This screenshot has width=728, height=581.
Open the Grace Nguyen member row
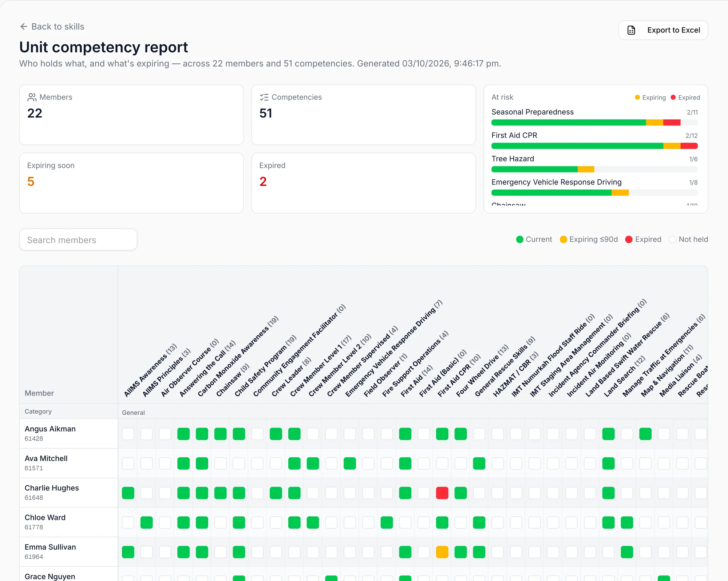(68, 574)
